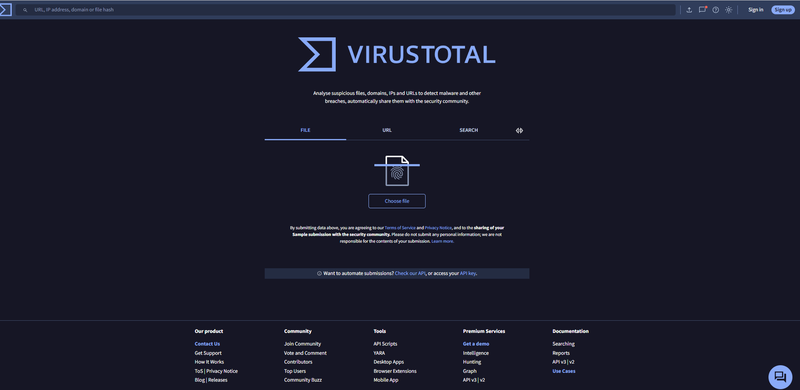This screenshot has height=390, width=800.
Task: Toggle the light/dark theme sun icon
Action: coord(729,10)
